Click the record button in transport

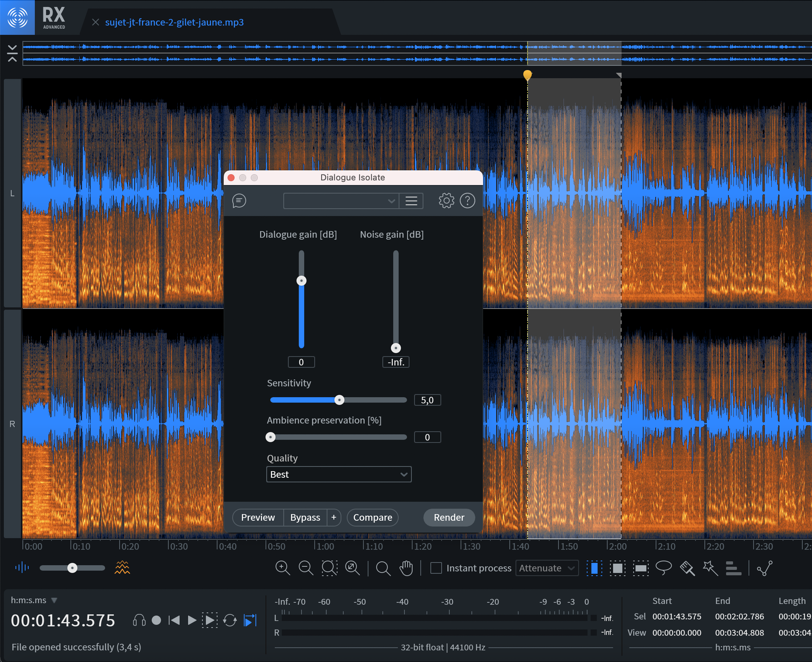tap(156, 621)
